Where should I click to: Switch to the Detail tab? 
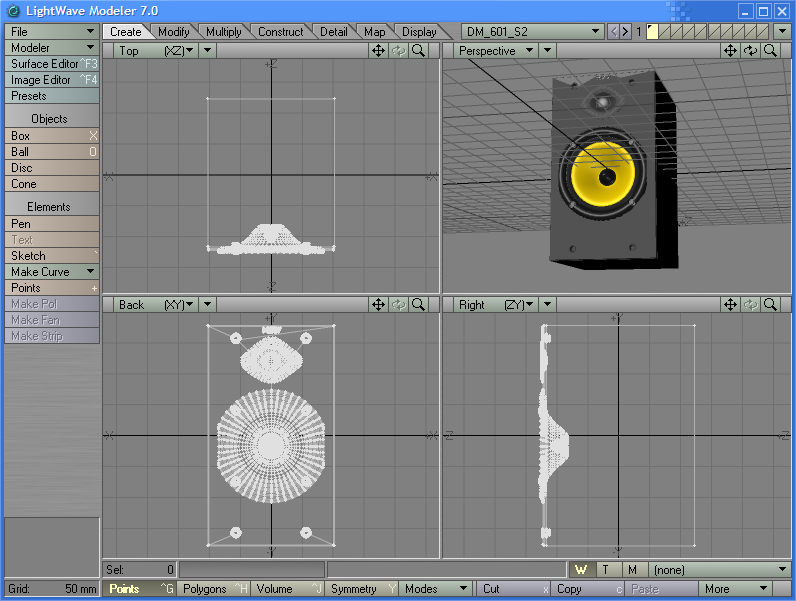tap(334, 32)
